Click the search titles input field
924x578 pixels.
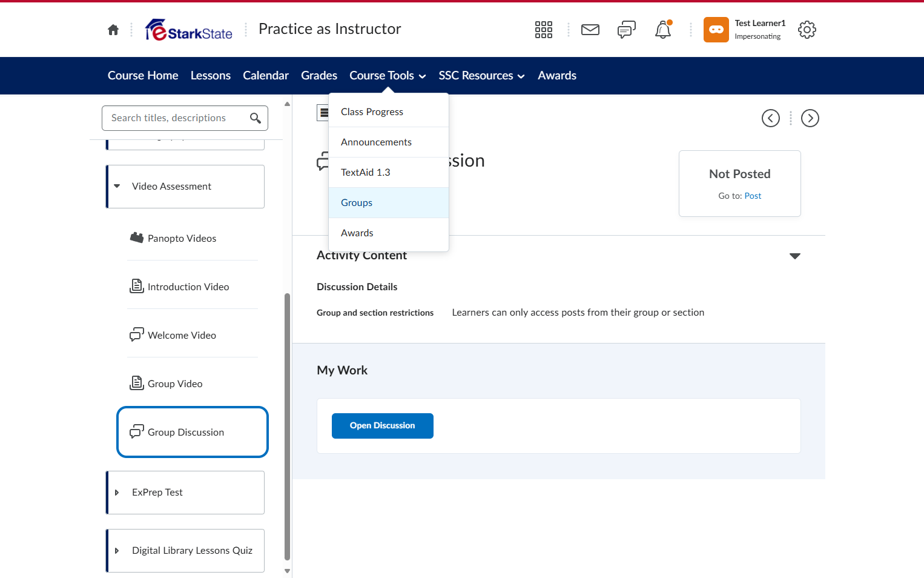[185, 118]
